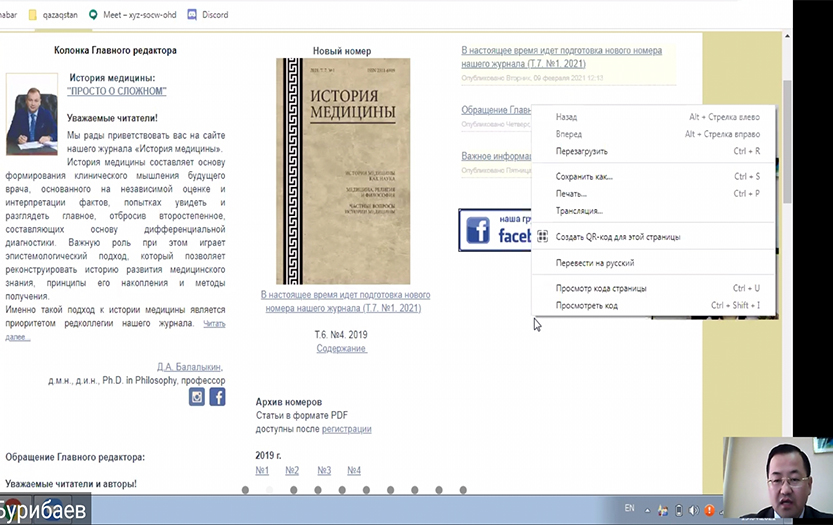Screen dimensions: 833x525
Task: Click the 'Читать далее...' link
Action: coord(214,324)
